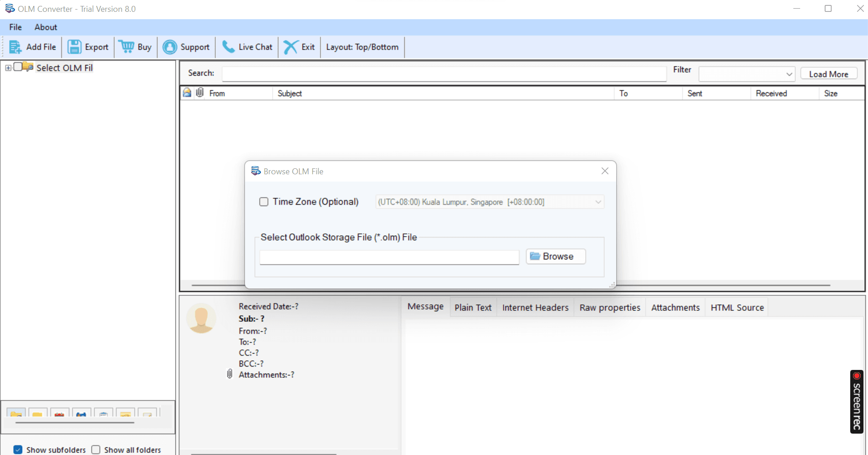The width and height of the screenshot is (868, 455).
Task: Sort by the To column header
Action: point(648,93)
